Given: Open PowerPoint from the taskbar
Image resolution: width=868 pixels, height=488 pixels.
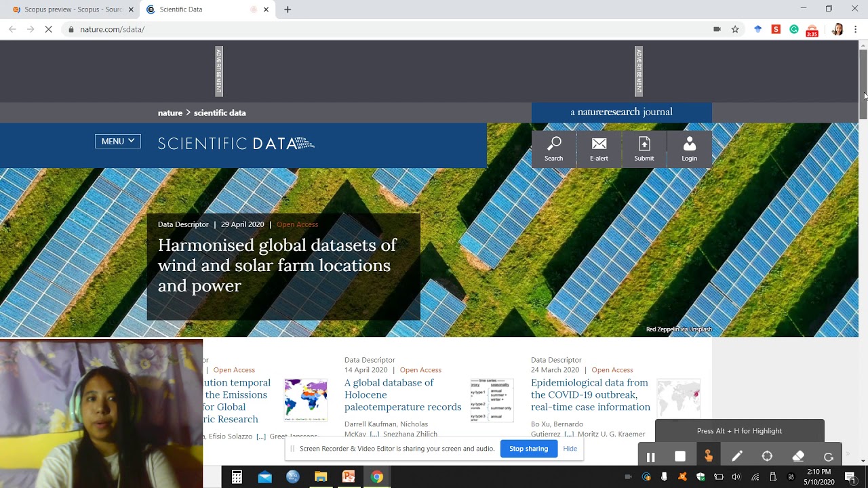Looking at the screenshot, I should (x=349, y=477).
